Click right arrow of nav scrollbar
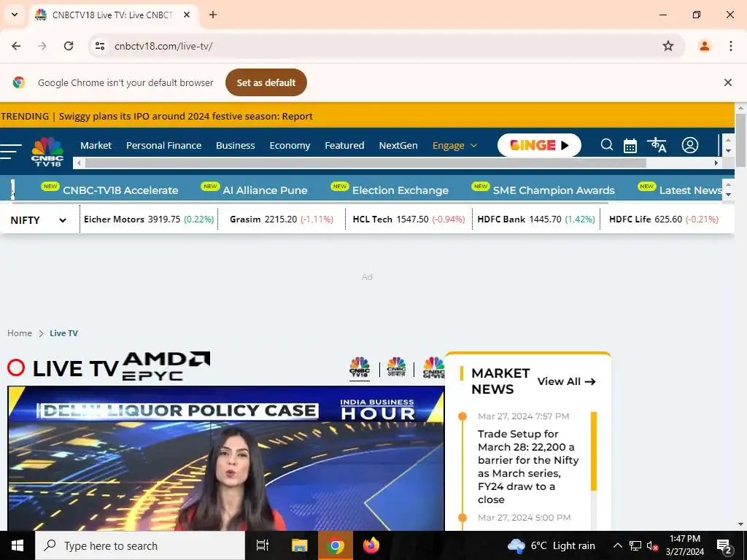Viewport: 747px width, 560px height. 716,163
